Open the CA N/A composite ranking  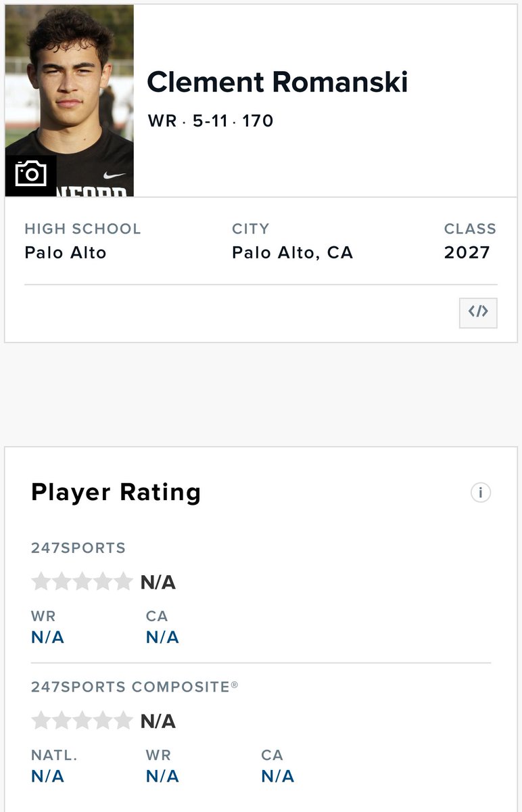click(277, 776)
